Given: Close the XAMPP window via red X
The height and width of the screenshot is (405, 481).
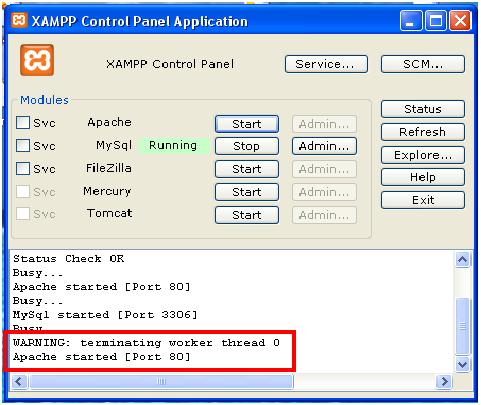Looking at the screenshot, I should point(460,21).
